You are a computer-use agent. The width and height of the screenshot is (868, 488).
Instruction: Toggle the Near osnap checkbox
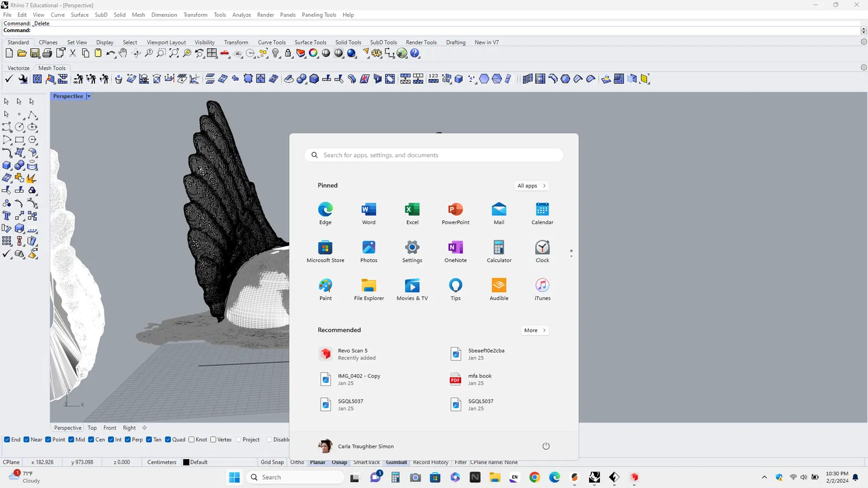coord(27,440)
